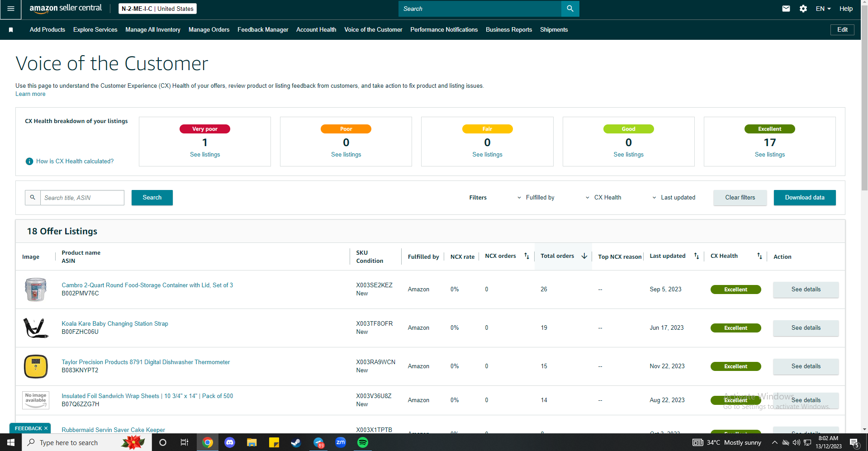The height and width of the screenshot is (451, 868).
Task: Open the hamburger navigation menu
Action: coord(10,9)
